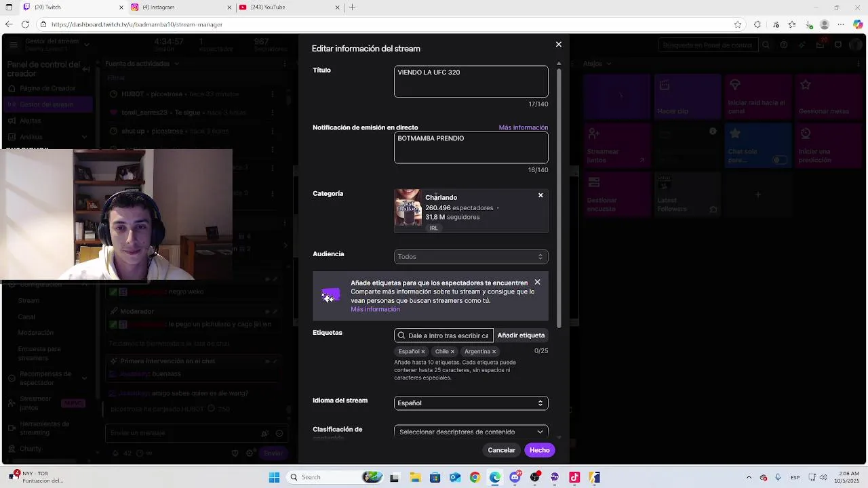Open TikTok app from the taskbar
This screenshot has width=868, height=488.
574,477
